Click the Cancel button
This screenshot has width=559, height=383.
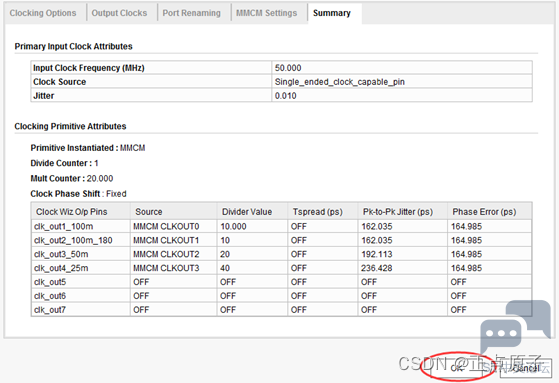(525, 368)
